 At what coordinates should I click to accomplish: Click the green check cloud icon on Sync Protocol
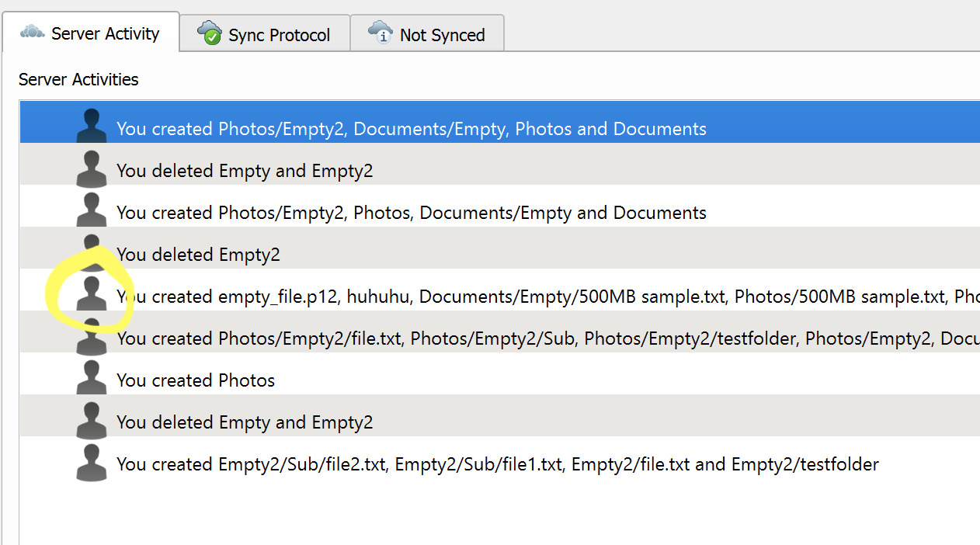[x=210, y=33]
